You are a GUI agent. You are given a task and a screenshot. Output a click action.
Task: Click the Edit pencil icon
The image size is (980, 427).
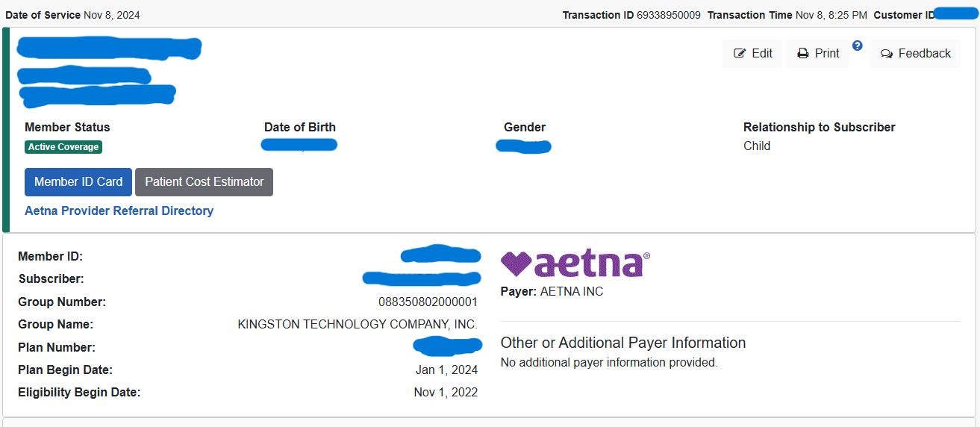point(740,54)
